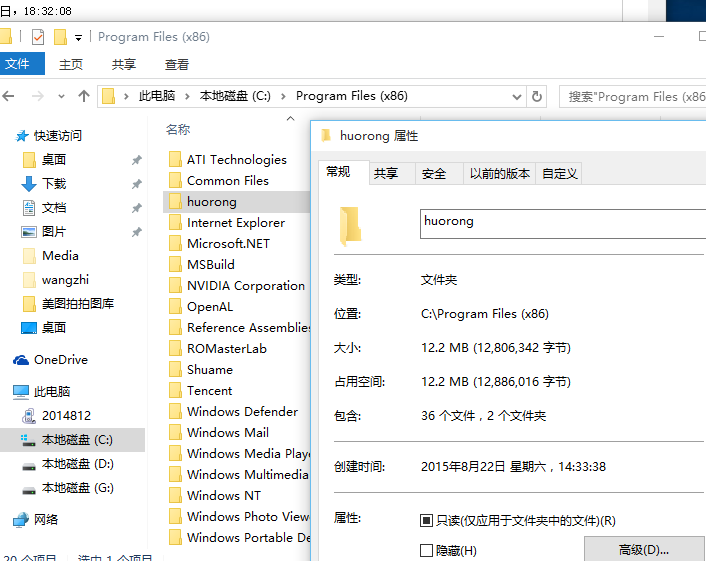Enable the 隐藏 (Hidden) checkbox

pos(427,550)
